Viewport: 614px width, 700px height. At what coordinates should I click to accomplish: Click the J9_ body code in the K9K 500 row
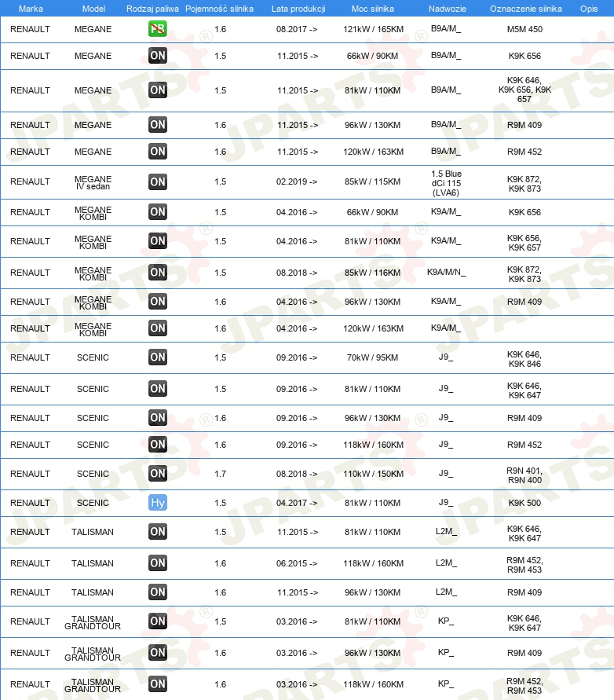[x=446, y=502]
